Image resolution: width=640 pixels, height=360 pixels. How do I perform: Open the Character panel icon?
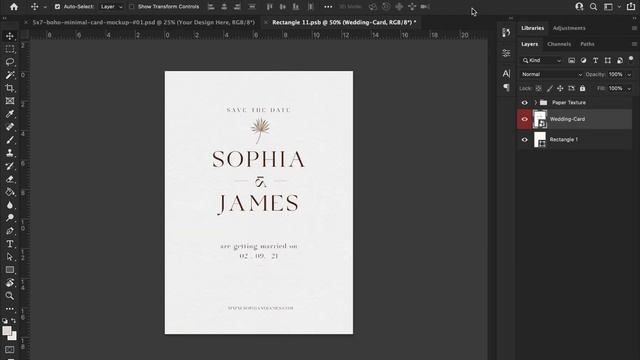click(x=506, y=73)
